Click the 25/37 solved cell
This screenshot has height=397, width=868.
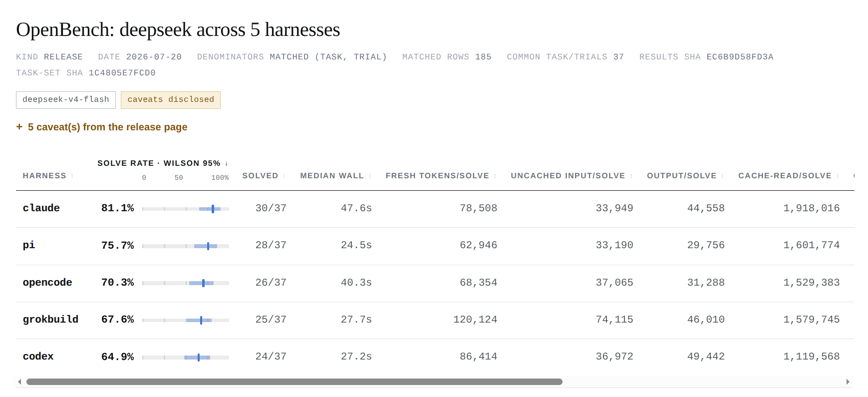pyautogui.click(x=271, y=320)
